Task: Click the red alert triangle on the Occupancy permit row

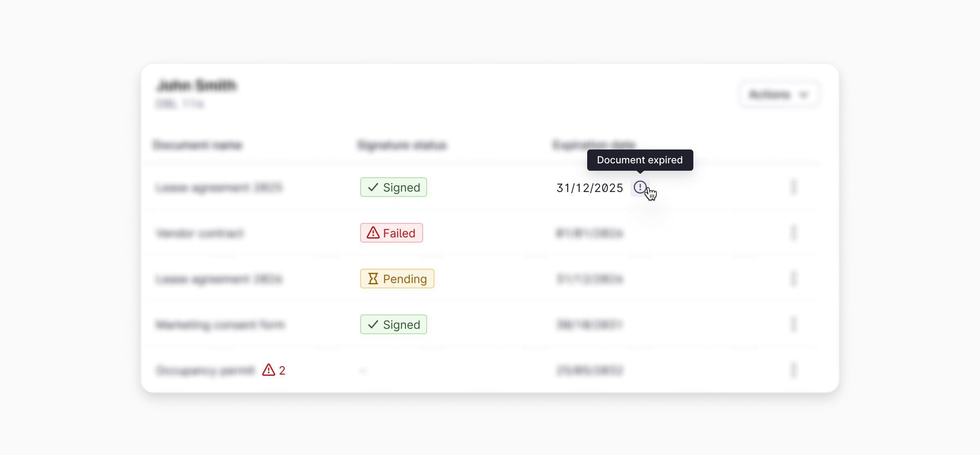Action: (268, 370)
